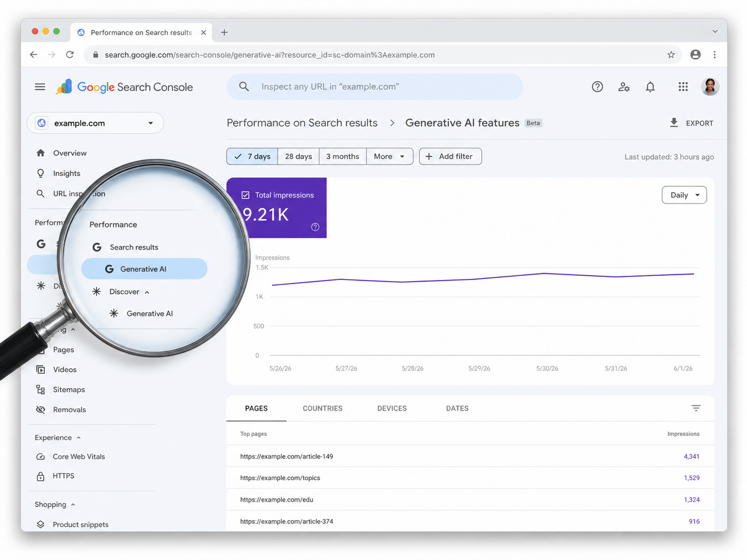Open the Google apps grid
Screen dimensions: 747x560
pyautogui.click(x=683, y=87)
